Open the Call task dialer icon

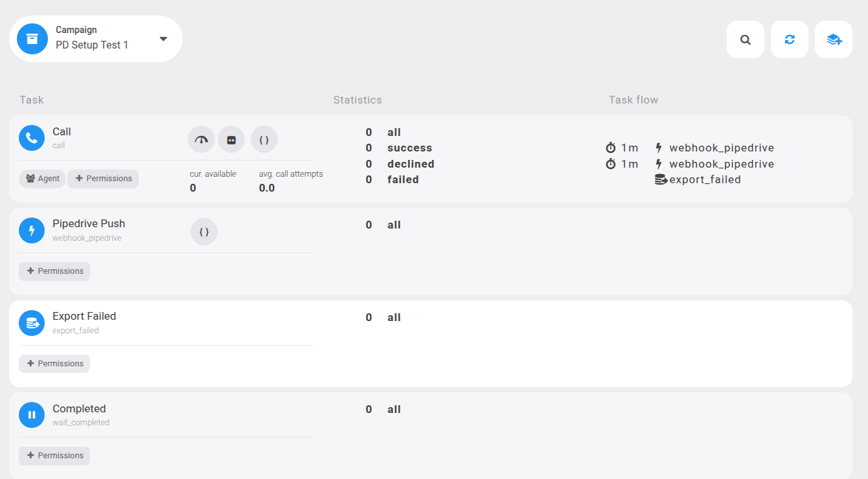[231, 139]
